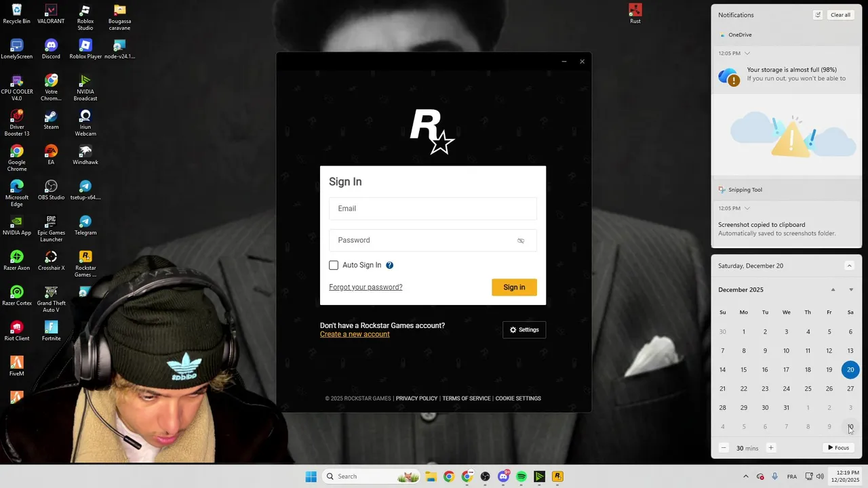Select the Steam desktop icon

click(x=51, y=120)
